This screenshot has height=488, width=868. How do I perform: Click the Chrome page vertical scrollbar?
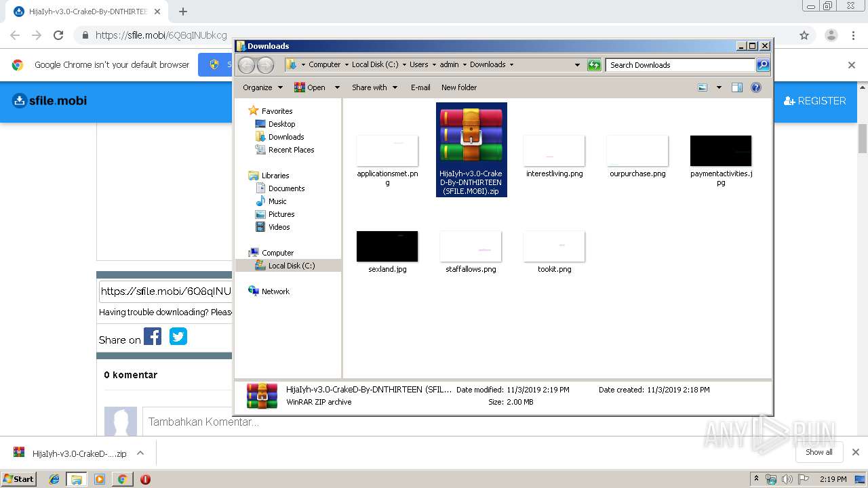(x=863, y=139)
